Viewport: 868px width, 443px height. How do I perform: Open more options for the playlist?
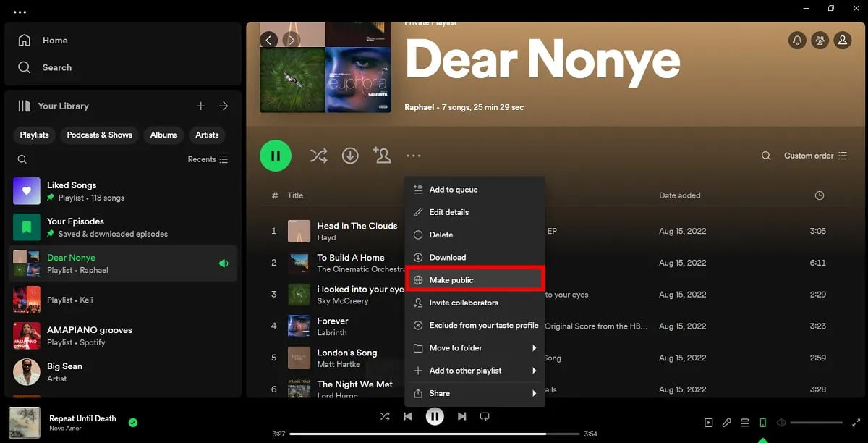[413, 156]
